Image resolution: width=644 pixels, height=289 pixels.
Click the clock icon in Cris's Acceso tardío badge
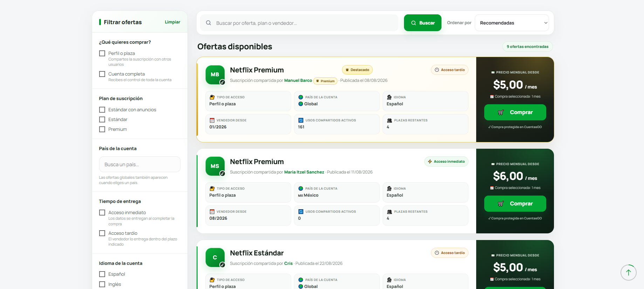(x=437, y=253)
